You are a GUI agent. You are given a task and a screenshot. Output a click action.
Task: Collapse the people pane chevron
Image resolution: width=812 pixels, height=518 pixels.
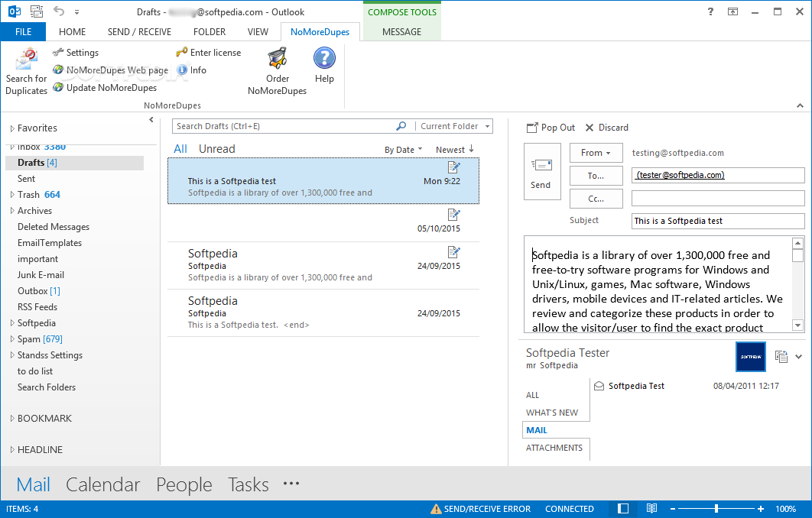pos(798,357)
